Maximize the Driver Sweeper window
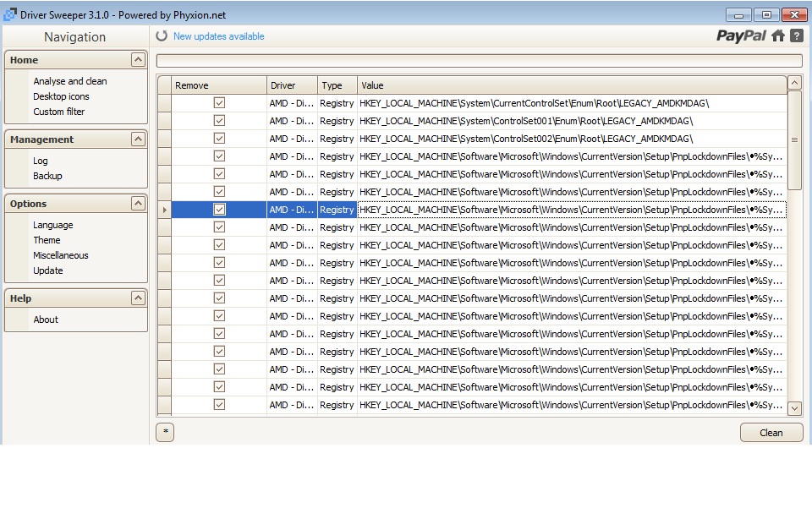Screen dimensions: 812x519 766,15
